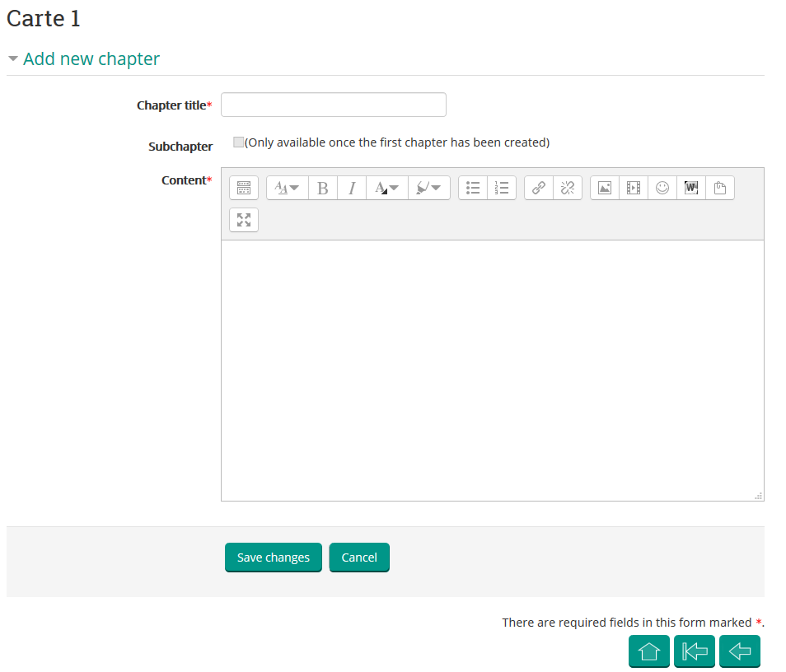The image size is (786, 672).
Task: Open the font colour dropdown
Action: (386, 188)
